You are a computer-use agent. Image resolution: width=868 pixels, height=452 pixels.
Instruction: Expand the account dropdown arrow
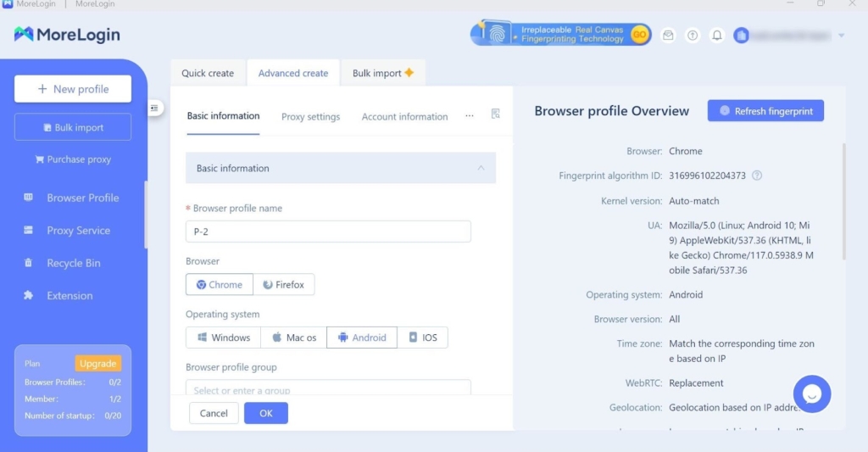(x=841, y=36)
